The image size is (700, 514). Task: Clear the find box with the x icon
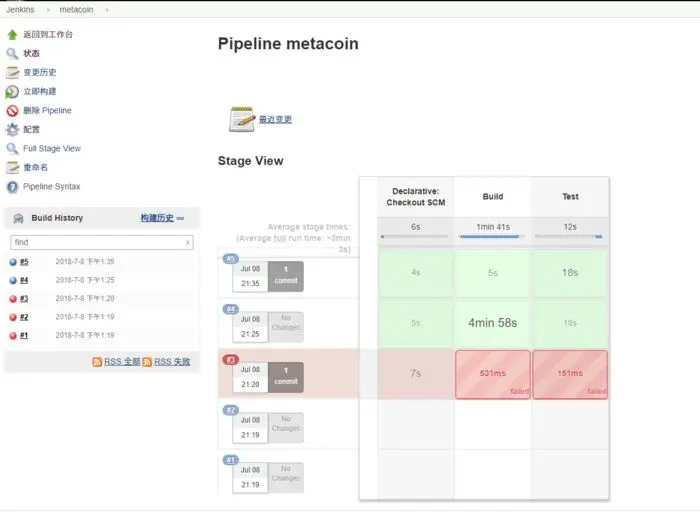(x=188, y=242)
